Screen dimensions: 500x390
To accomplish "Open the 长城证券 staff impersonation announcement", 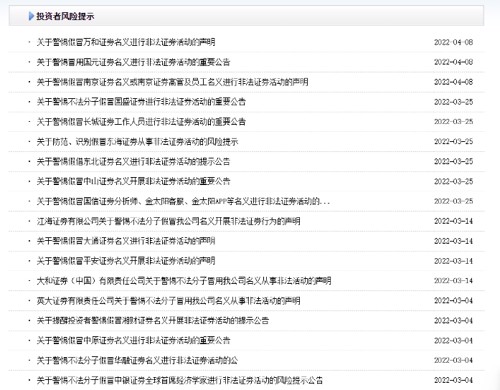I will click(x=141, y=122).
